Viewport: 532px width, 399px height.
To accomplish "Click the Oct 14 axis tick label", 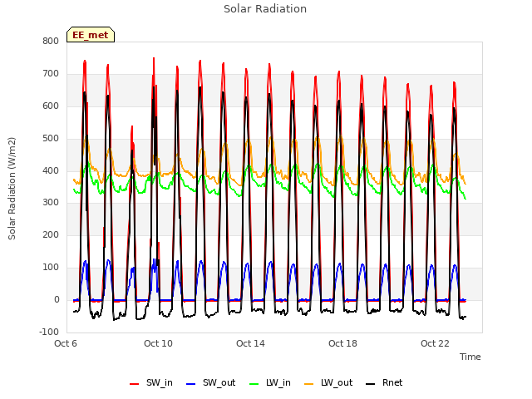I will (250, 343).
